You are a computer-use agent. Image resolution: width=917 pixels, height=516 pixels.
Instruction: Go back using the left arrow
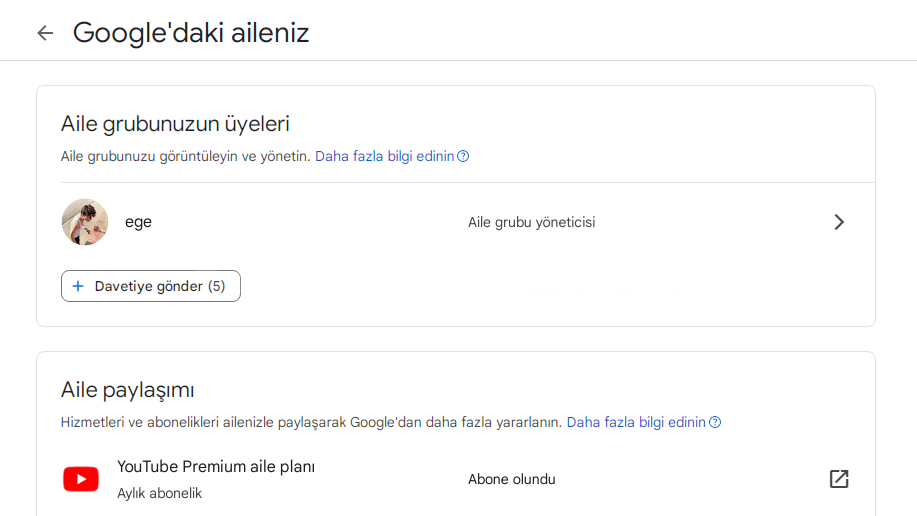coord(45,33)
